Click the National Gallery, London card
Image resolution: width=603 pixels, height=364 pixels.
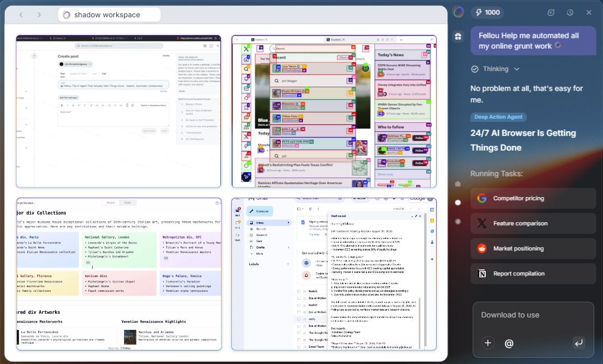click(x=119, y=250)
